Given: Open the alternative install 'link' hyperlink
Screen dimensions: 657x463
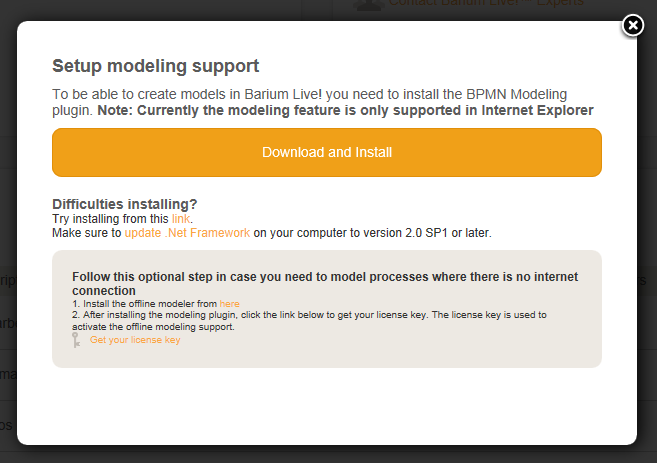Looking at the screenshot, I should pos(181,218).
